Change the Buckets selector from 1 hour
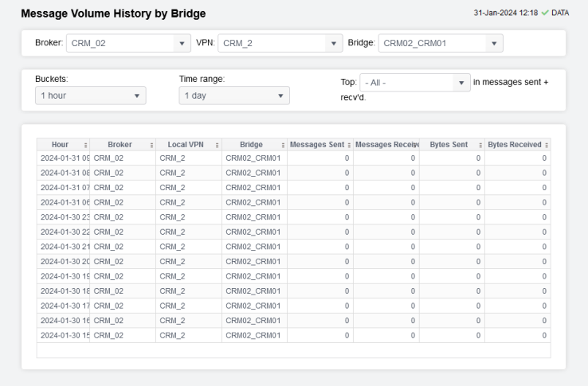The height and width of the screenshot is (386, 588). pos(91,96)
